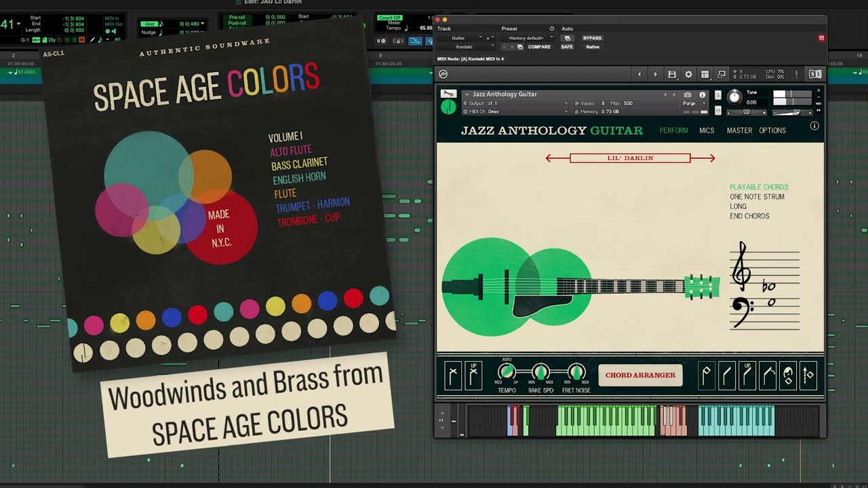Open the Purge dropdown

(x=694, y=103)
